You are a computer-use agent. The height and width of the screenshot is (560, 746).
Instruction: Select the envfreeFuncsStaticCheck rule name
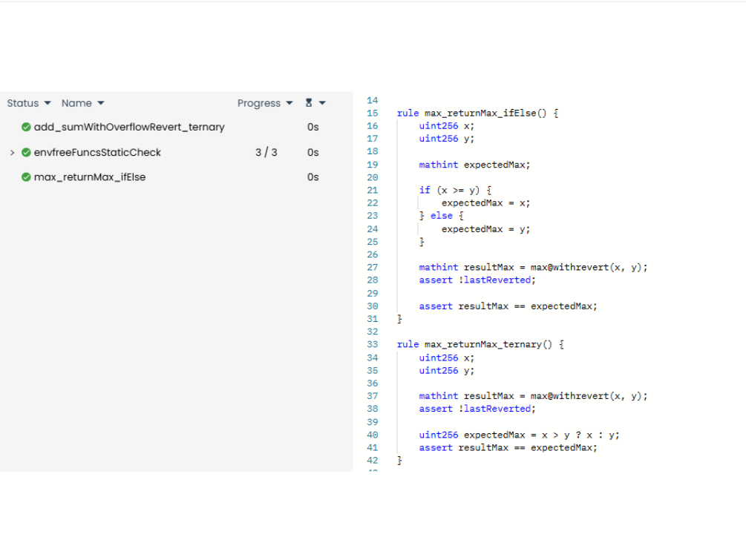(97, 152)
